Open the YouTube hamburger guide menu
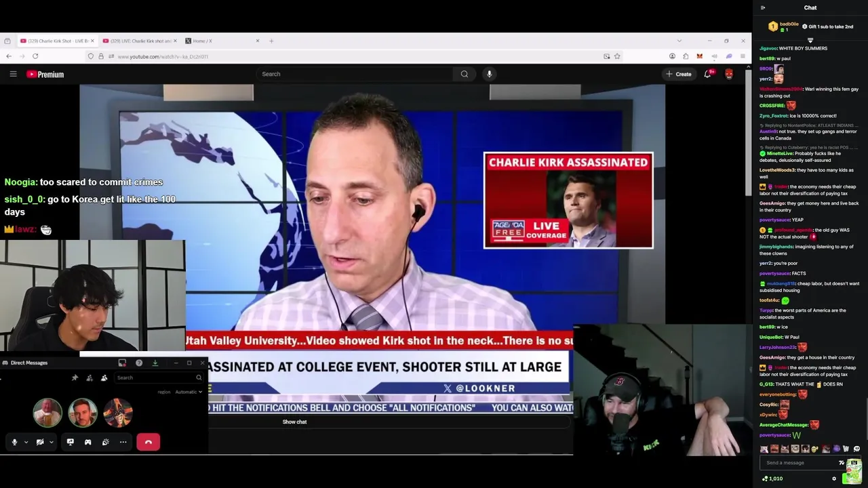 (x=13, y=74)
